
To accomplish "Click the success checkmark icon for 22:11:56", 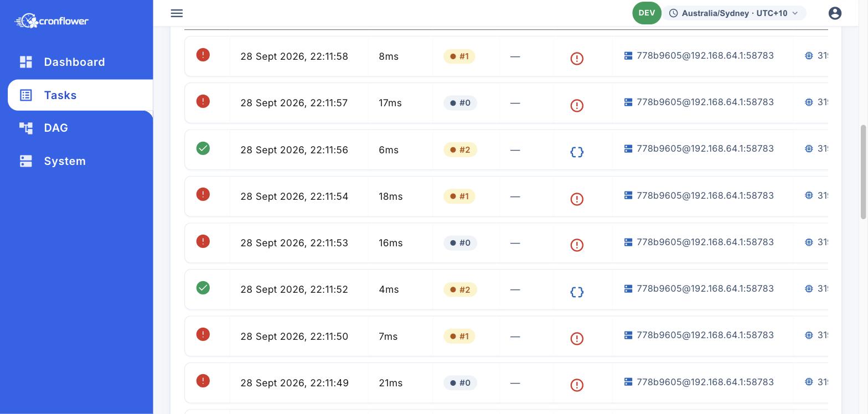I will coord(203,148).
